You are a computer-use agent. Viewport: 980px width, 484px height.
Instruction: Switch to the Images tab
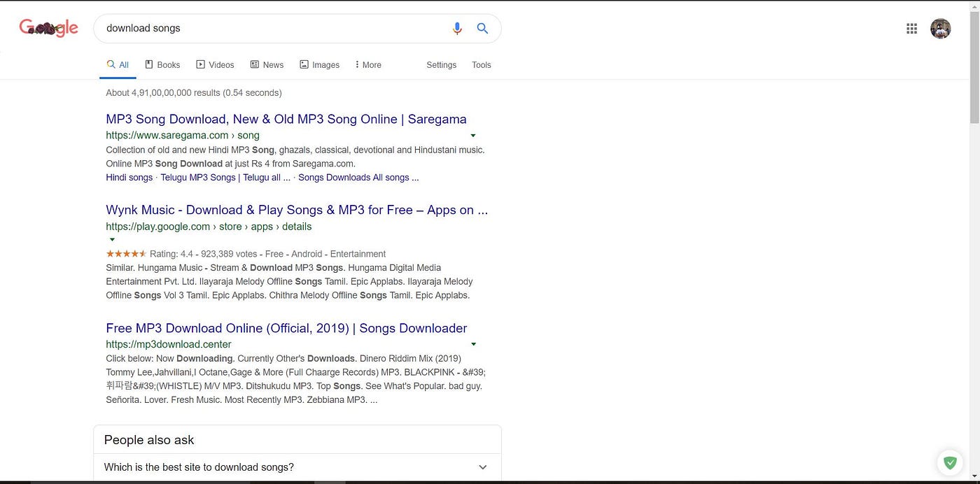319,65
